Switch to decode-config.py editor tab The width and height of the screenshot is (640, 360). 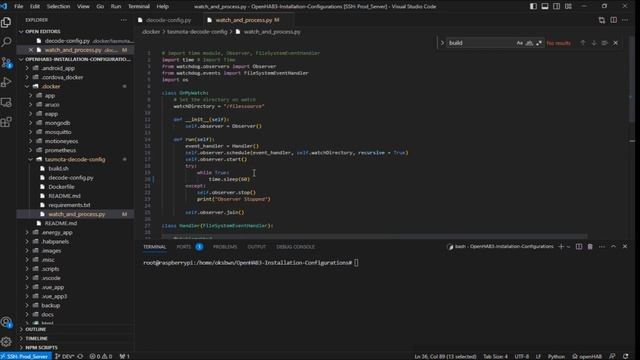coord(168,20)
